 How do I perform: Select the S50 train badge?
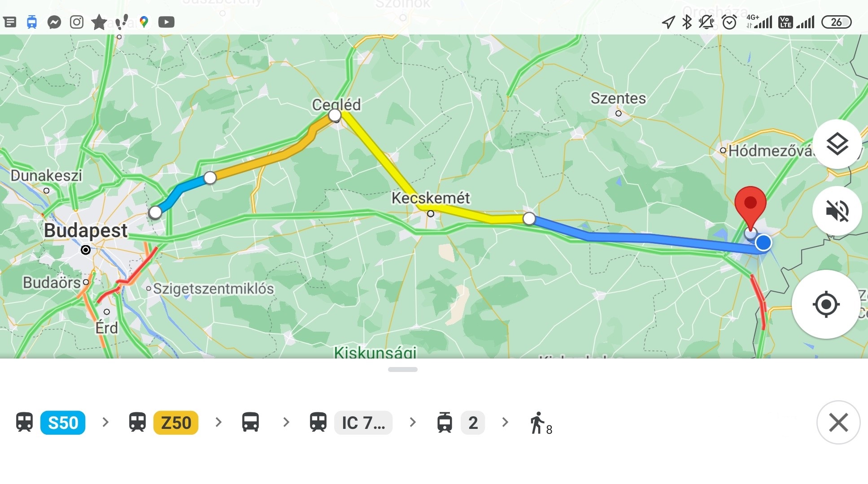[x=63, y=423]
